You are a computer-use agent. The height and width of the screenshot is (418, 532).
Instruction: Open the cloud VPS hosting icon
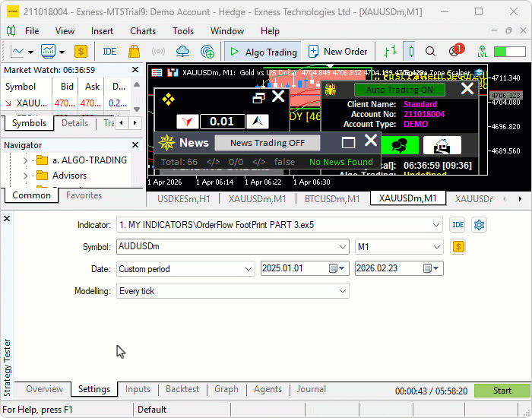coord(183,52)
